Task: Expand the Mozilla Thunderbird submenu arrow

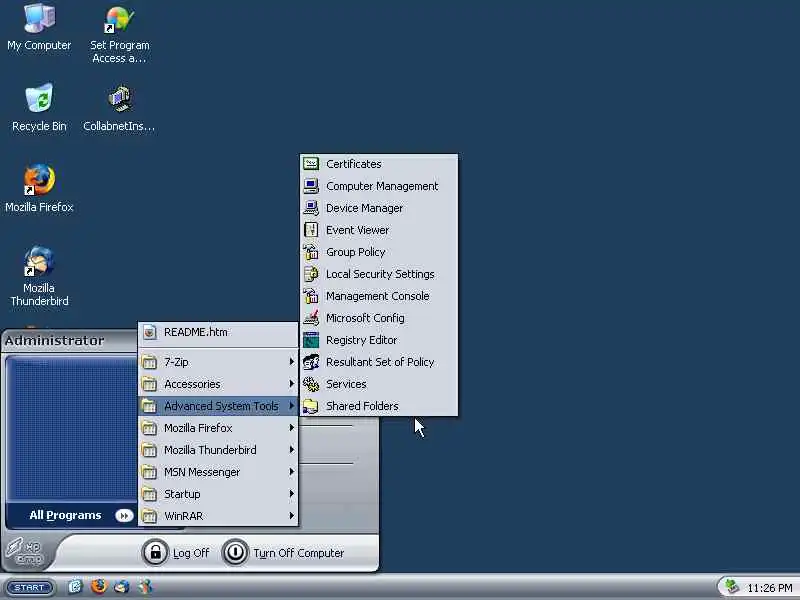Action: (x=291, y=449)
